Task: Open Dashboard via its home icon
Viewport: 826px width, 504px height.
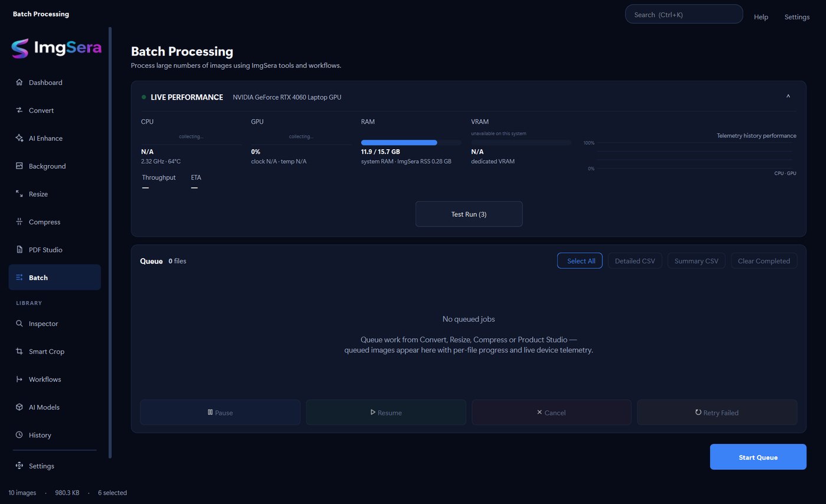Action: (19, 83)
